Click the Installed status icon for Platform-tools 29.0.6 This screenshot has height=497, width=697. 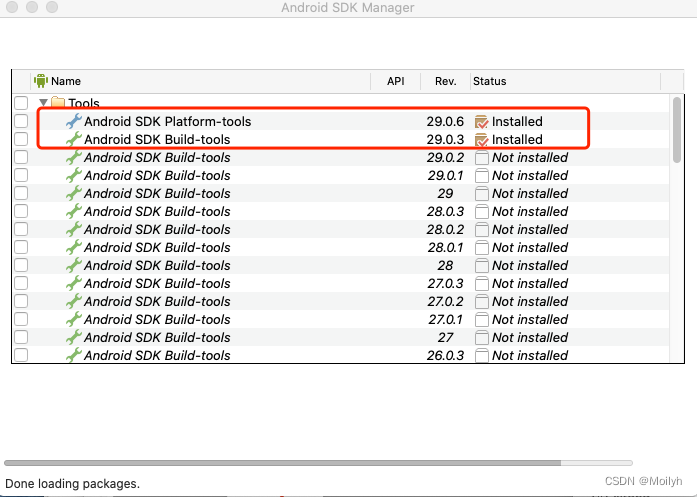(481, 122)
